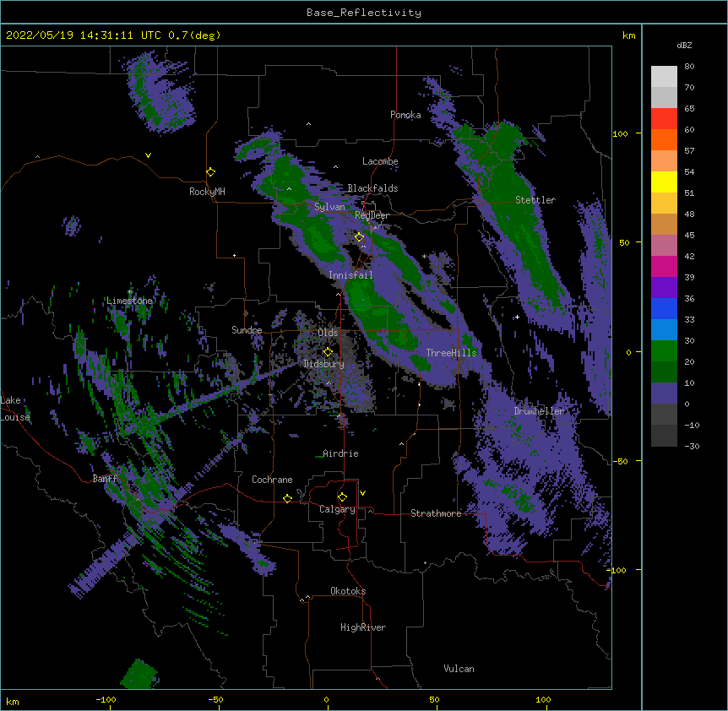Click the dBZ legend heading
Viewport: 728px width, 711px height.
point(684,45)
